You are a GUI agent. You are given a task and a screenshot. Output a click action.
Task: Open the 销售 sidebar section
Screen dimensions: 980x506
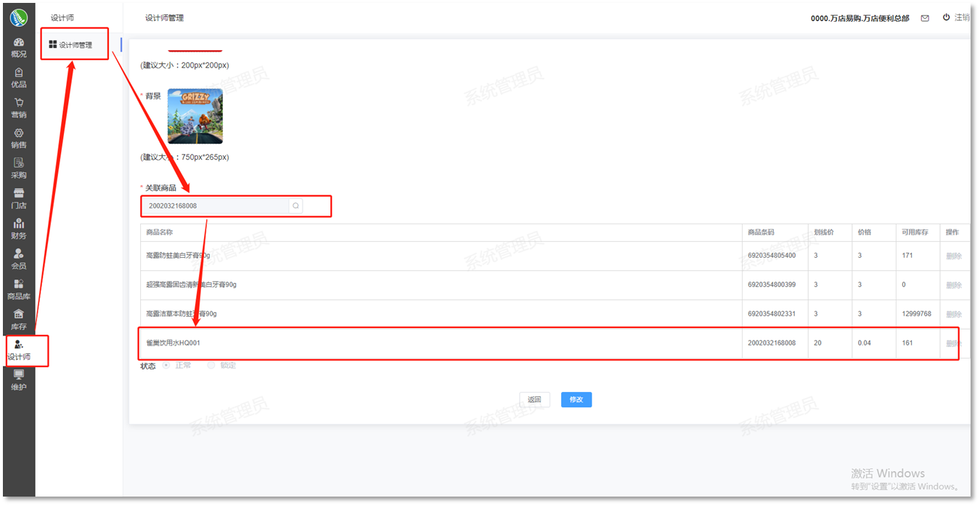19,138
